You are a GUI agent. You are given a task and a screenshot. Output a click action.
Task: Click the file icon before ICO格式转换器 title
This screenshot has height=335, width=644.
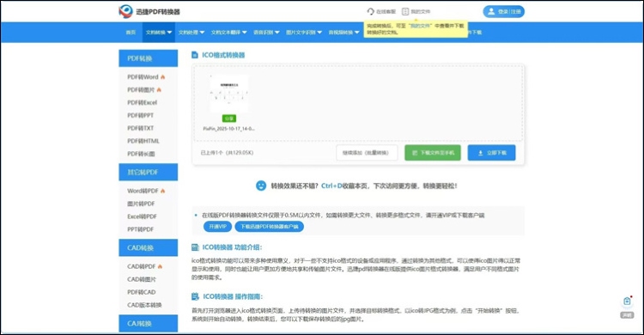point(195,55)
